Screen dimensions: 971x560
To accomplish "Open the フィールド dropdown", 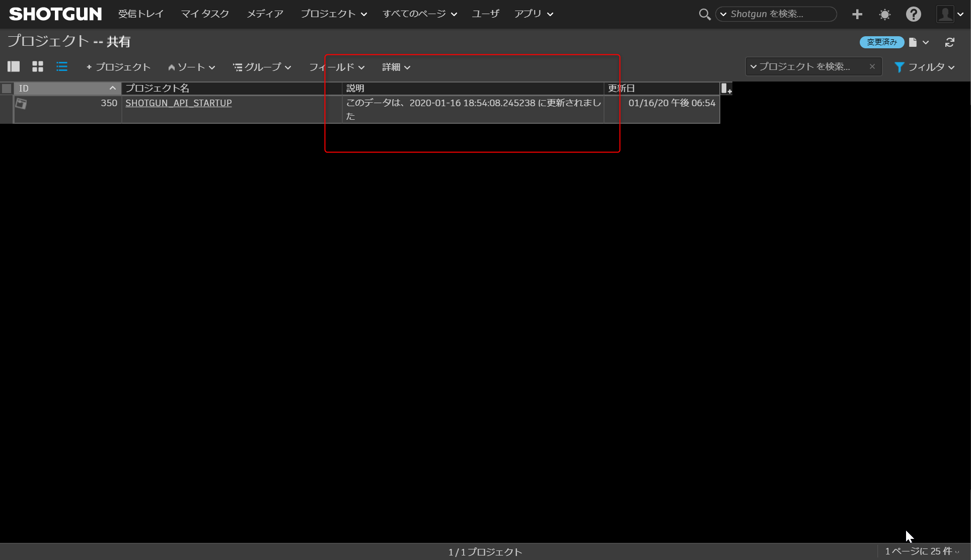I will click(336, 67).
